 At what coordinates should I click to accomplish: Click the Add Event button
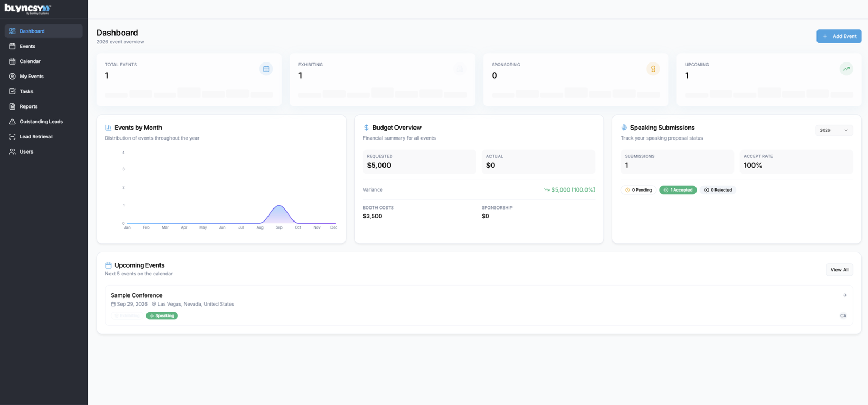(839, 36)
